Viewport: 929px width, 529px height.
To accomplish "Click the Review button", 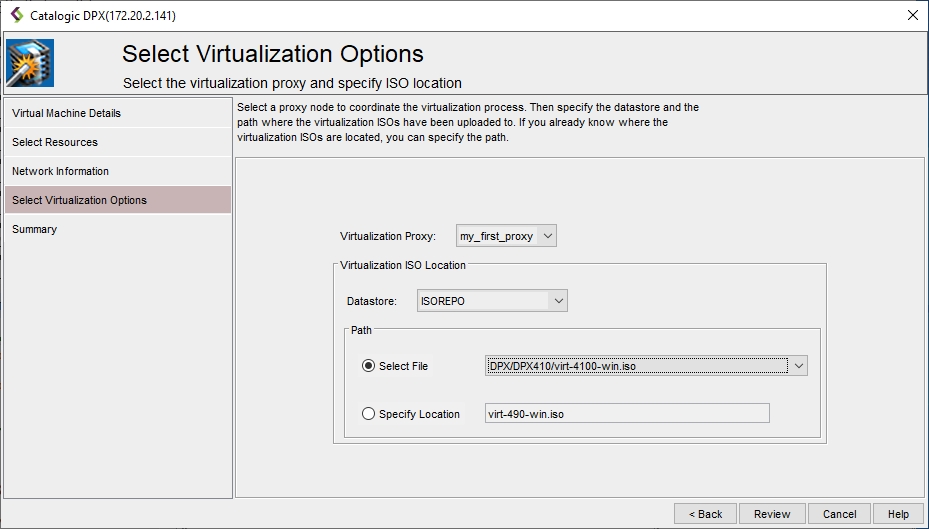I will pos(772,514).
